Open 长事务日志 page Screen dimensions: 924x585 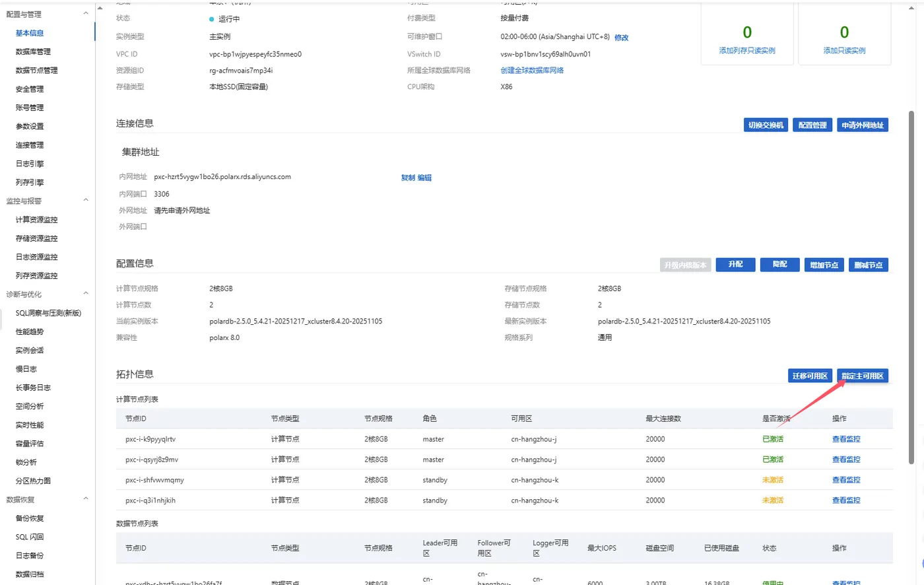point(33,388)
